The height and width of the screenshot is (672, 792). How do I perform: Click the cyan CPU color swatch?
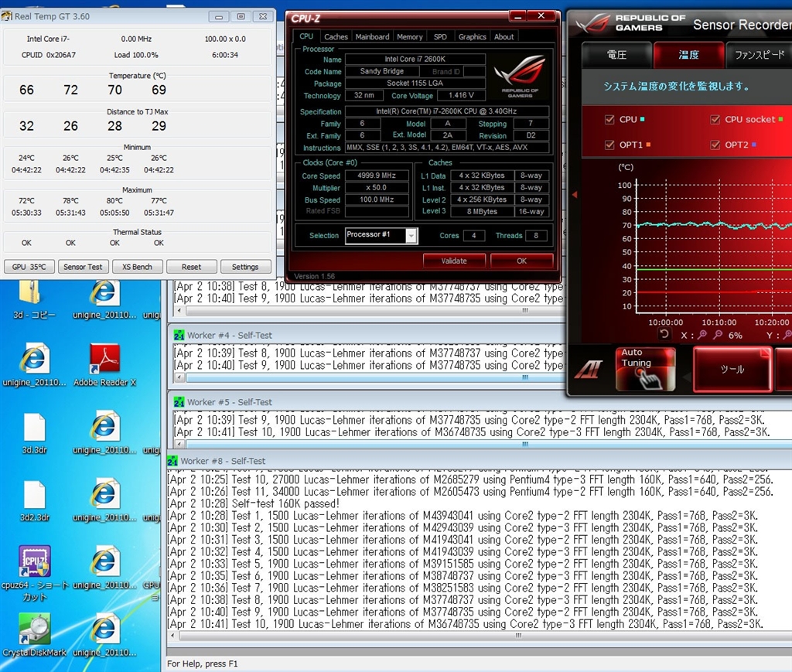pos(643,119)
